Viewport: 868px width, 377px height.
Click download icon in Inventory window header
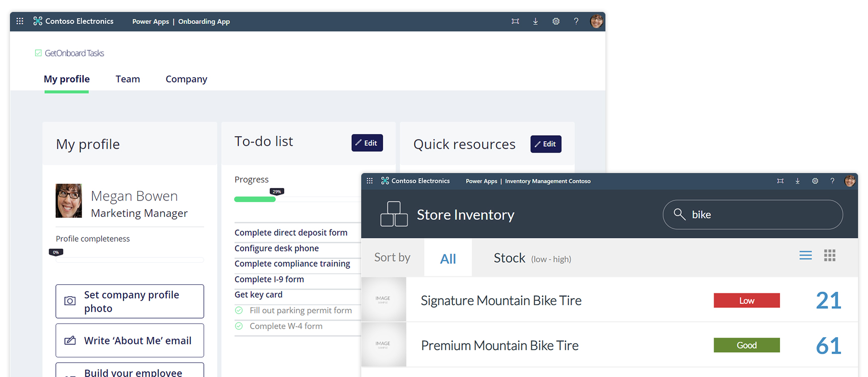point(798,181)
